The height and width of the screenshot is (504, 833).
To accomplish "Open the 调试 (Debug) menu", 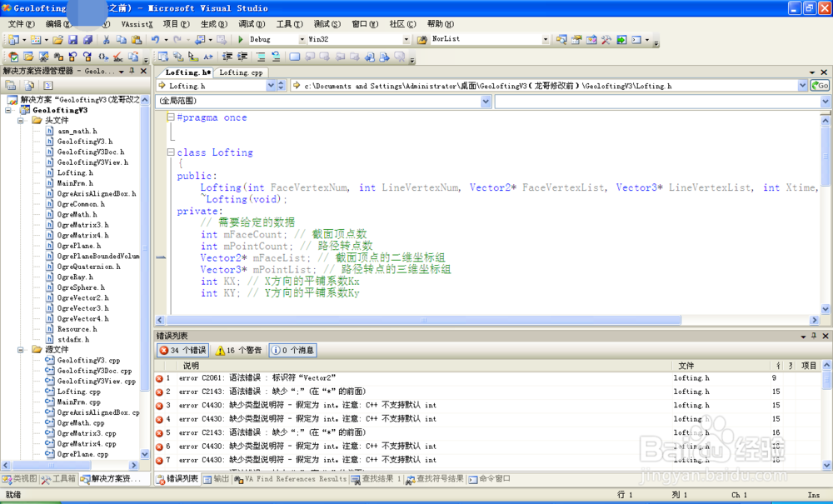I will point(252,24).
